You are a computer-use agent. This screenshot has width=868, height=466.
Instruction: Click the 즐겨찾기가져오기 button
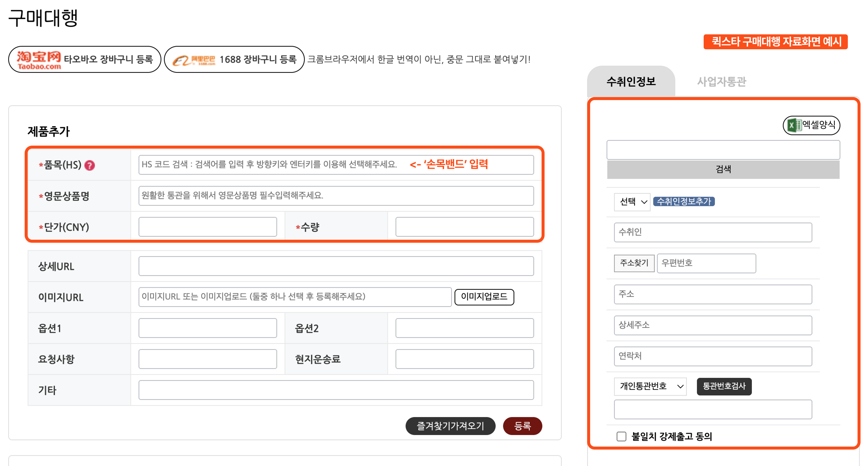[450, 426]
